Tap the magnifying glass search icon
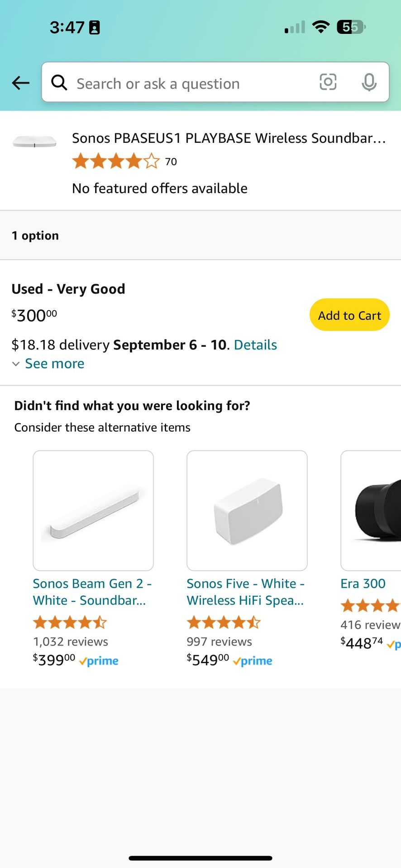Screen dimensions: 401x868 coord(59,83)
